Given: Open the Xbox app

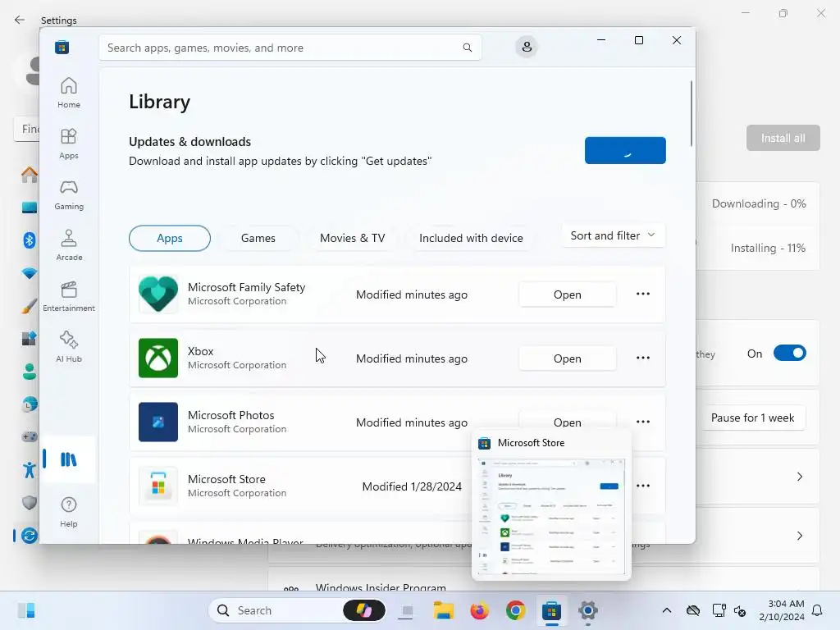Looking at the screenshot, I should 568,358.
